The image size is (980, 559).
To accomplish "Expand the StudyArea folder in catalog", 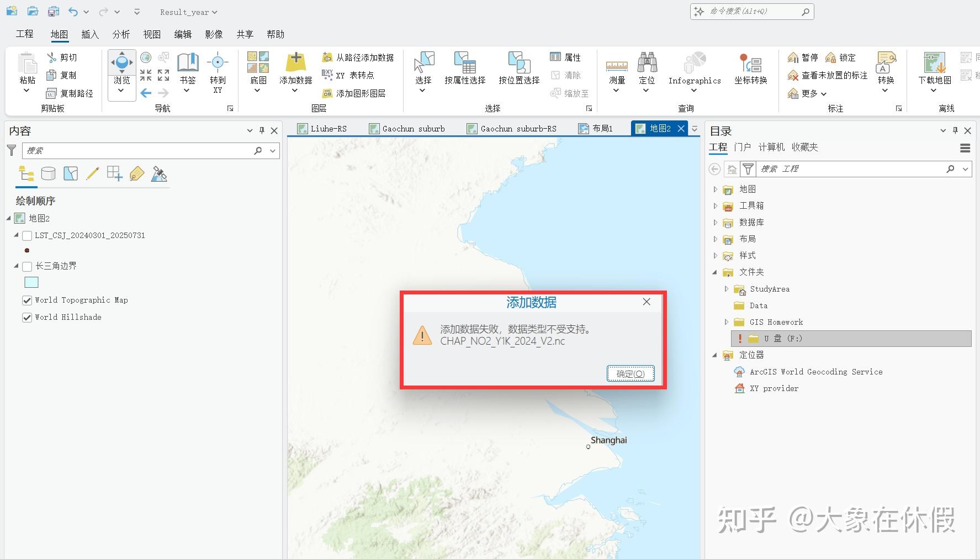I will pos(727,289).
